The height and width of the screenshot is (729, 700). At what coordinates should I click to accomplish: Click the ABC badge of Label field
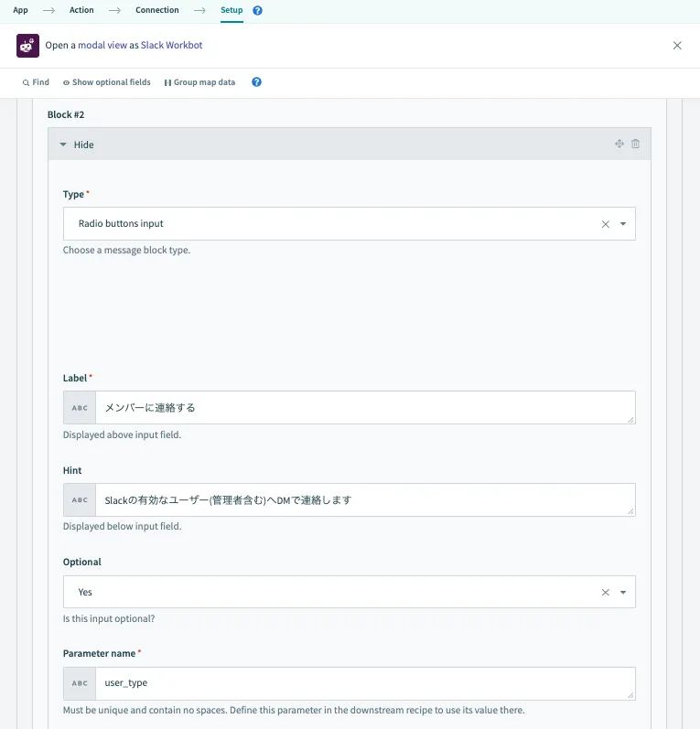80,408
